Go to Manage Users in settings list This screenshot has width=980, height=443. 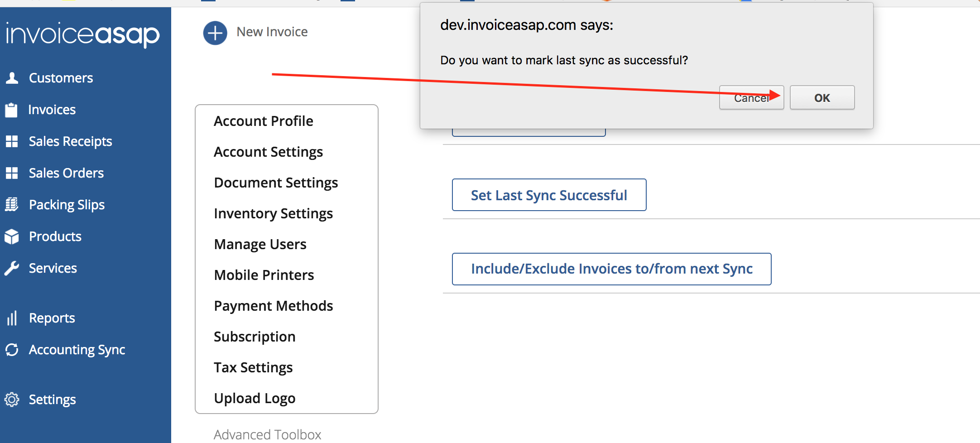point(260,244)
